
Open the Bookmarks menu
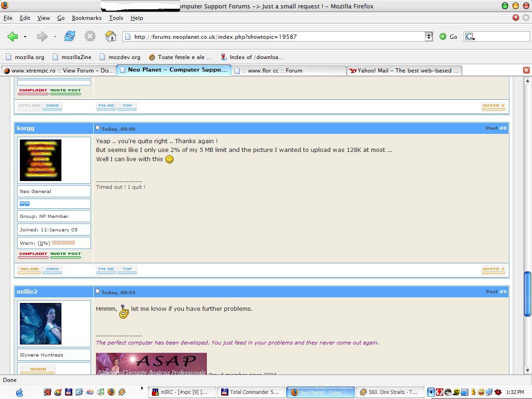(86, 18)
